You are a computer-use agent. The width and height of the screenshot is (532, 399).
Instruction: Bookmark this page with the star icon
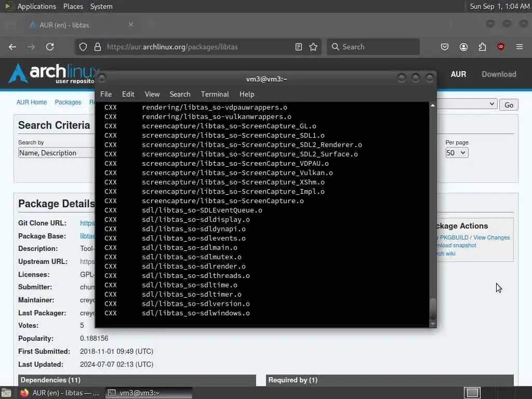313,47
